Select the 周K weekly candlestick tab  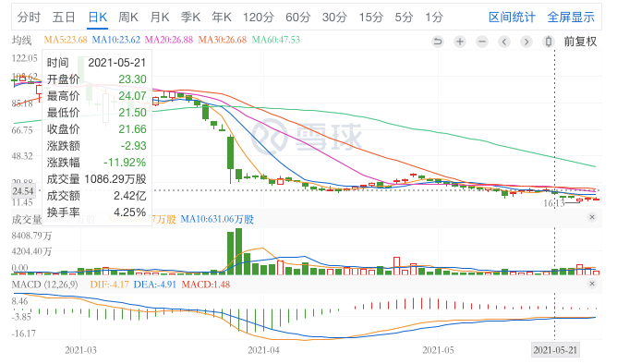[x=128, y=18]
